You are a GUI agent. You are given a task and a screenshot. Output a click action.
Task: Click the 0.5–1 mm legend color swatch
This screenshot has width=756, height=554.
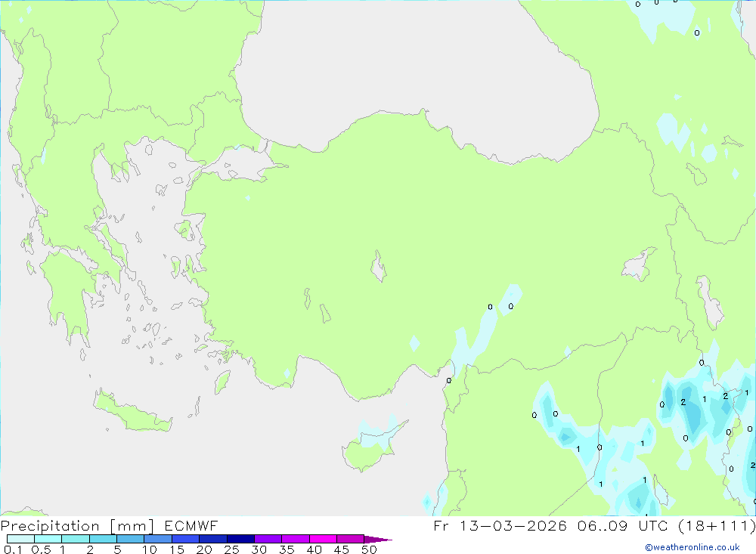[48, 539]
